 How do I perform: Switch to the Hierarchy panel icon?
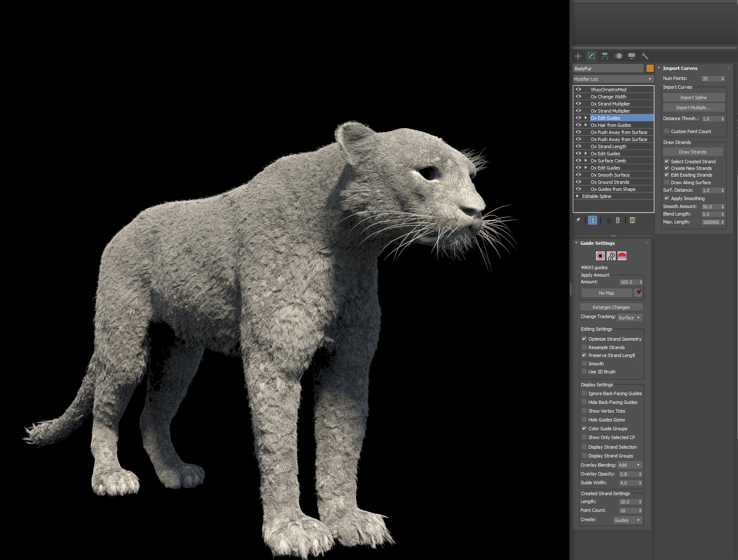pyautogui.click(x=605, y=56)
